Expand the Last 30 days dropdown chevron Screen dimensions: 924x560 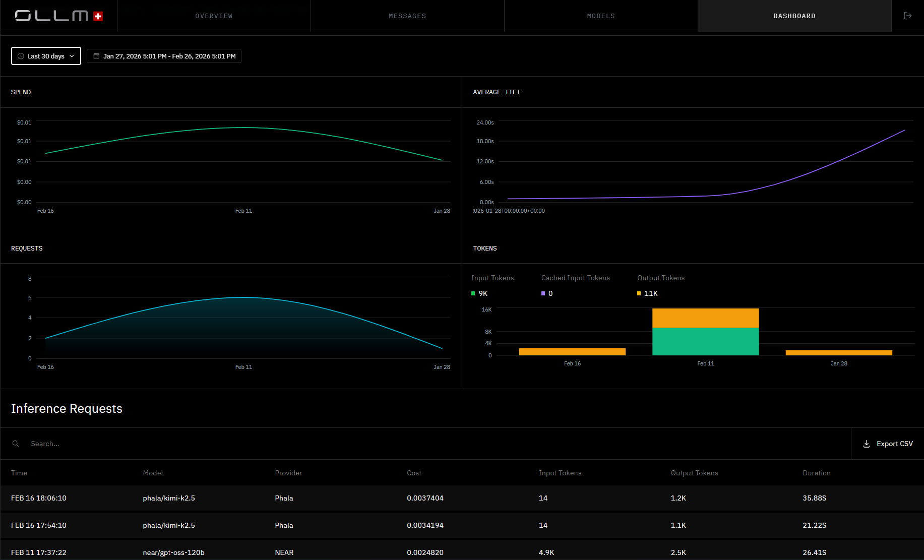(72, 56)
